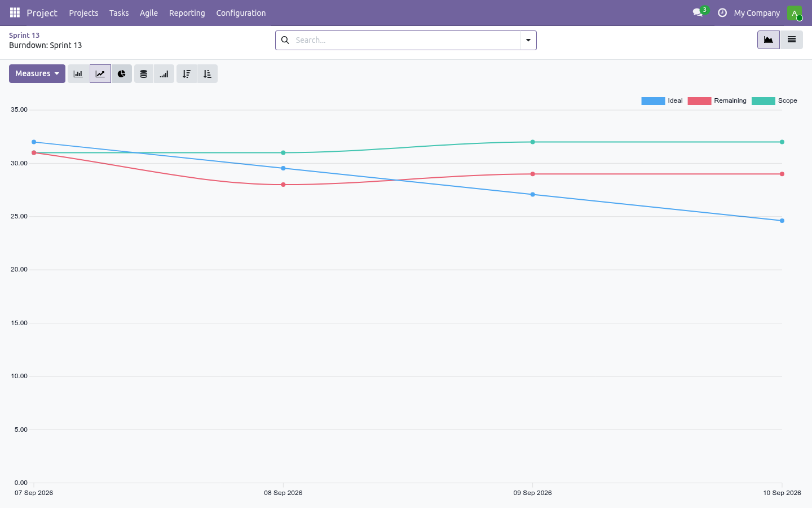Switch to bar chart view
Screen dimensions: 812x508
(78, 74)
